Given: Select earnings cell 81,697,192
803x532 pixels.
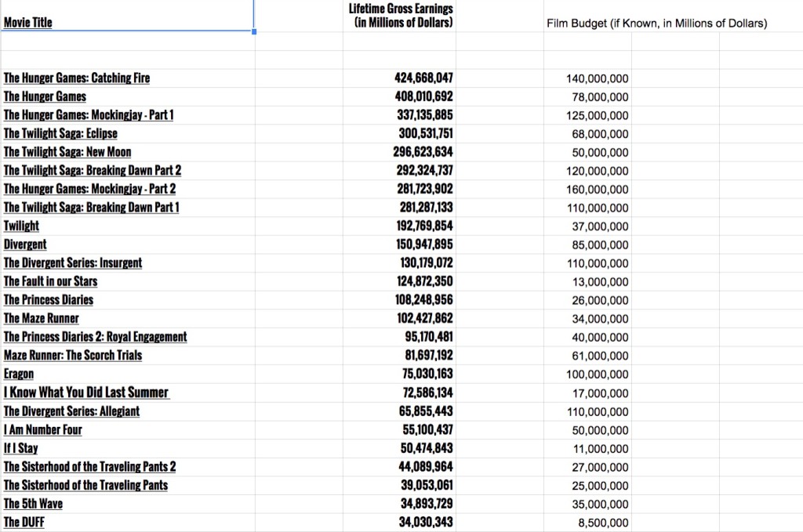Looking at the screenshot, I should [399, 354].
